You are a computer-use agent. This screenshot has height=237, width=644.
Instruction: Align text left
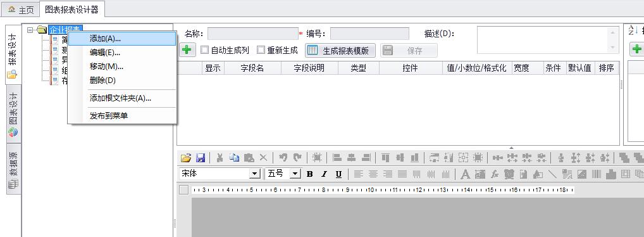[359, 174]
